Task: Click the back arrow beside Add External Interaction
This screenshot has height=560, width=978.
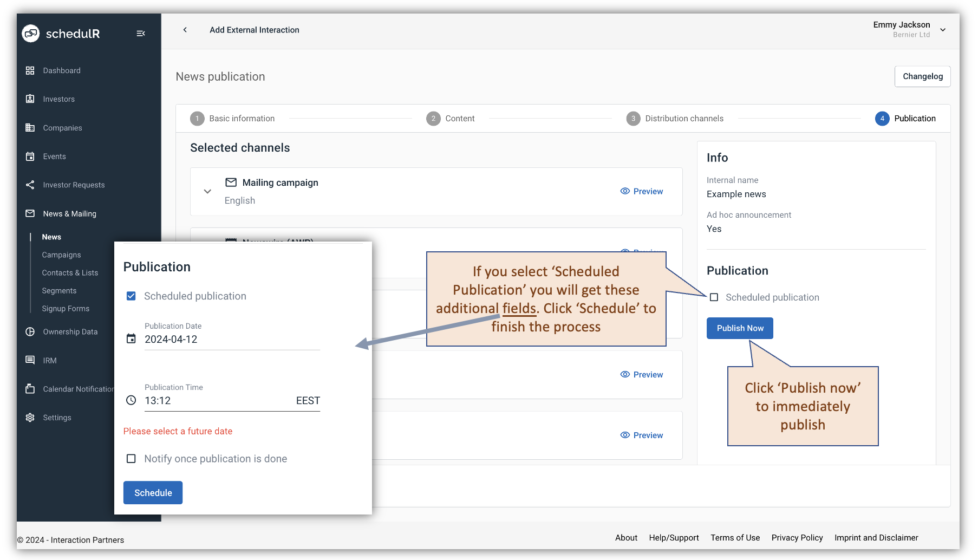Action: [185, 30]
